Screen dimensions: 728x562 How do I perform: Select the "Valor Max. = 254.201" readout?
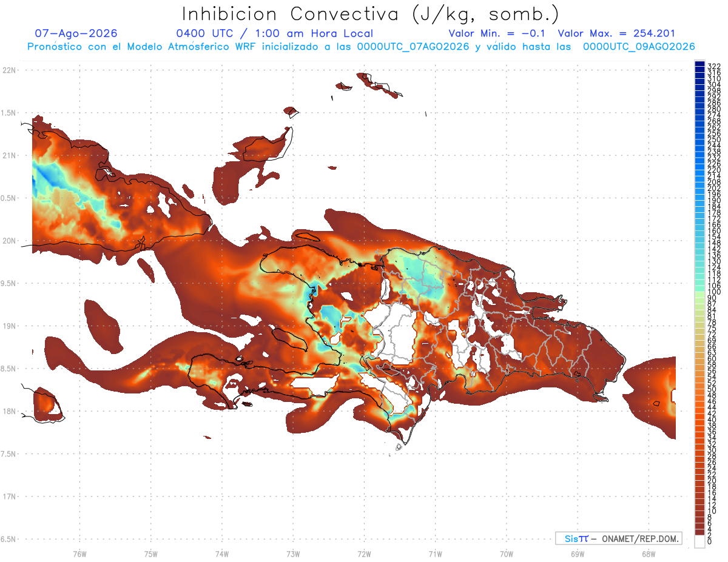click(x=616, y=33)
